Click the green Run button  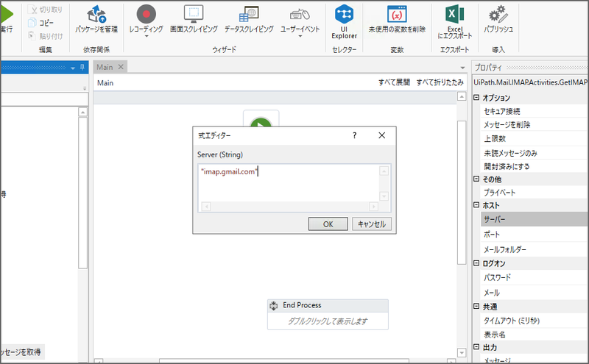7,14
